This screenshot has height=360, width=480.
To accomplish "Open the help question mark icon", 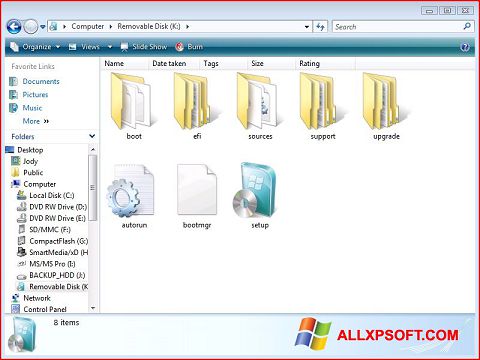I will click(465, 47).
